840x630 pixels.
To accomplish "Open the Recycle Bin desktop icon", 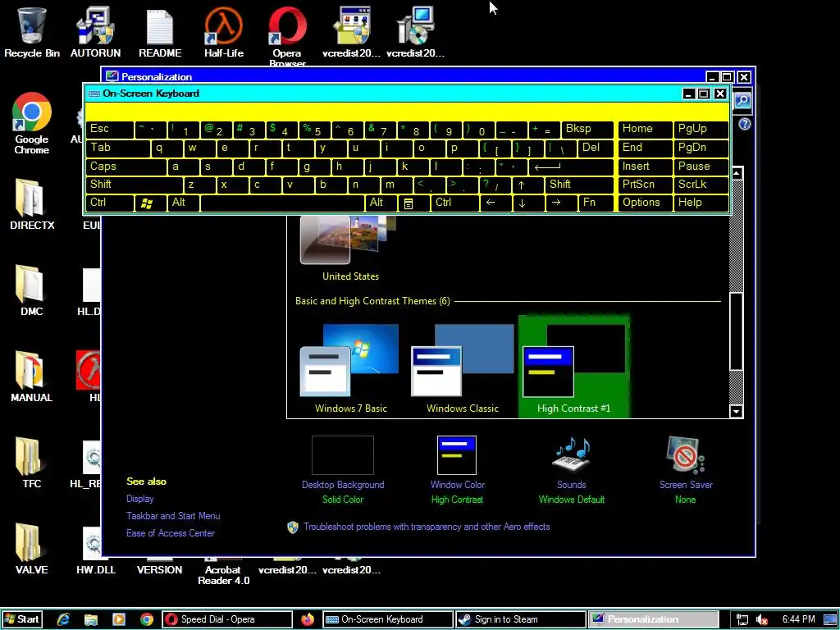I will [x=32, y=31].
